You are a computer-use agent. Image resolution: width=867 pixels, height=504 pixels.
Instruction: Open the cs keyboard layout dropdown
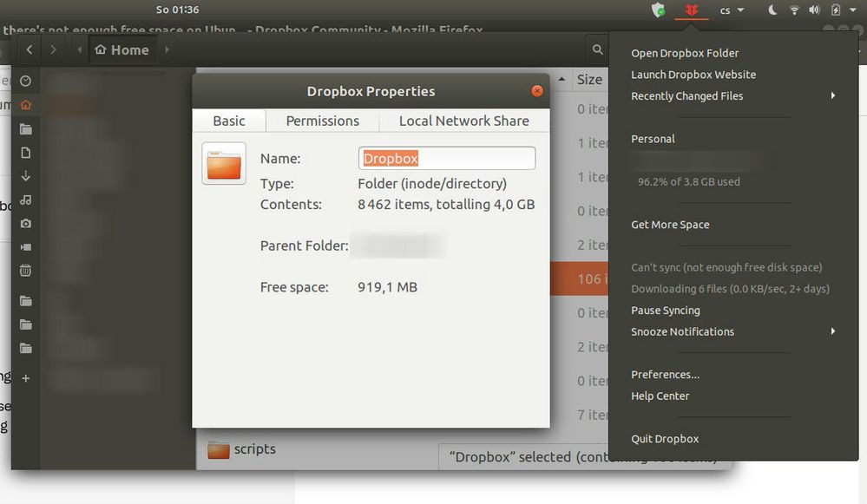pyautogui.click(x=731, y=10)
